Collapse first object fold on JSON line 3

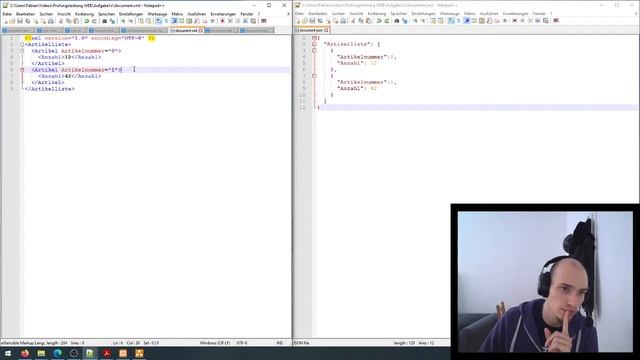[x=314, y=51]
